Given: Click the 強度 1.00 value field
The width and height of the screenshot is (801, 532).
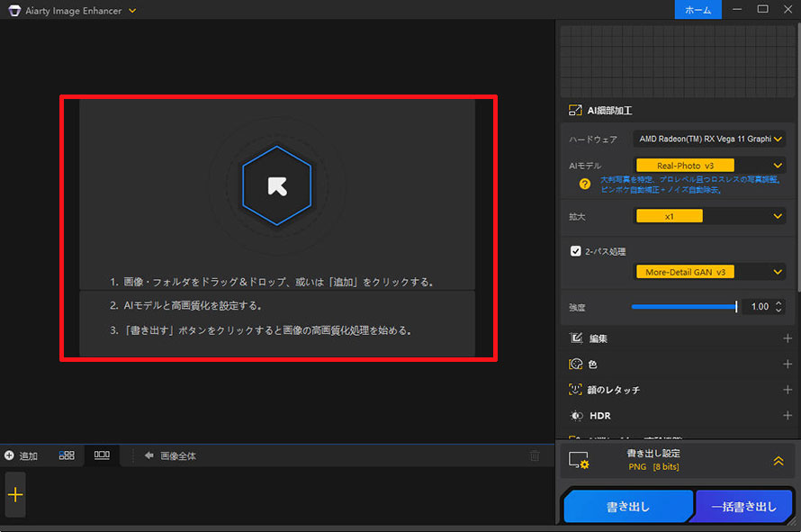Looking at the screenshot, I should pyautogui.click(x=760, y=307).
